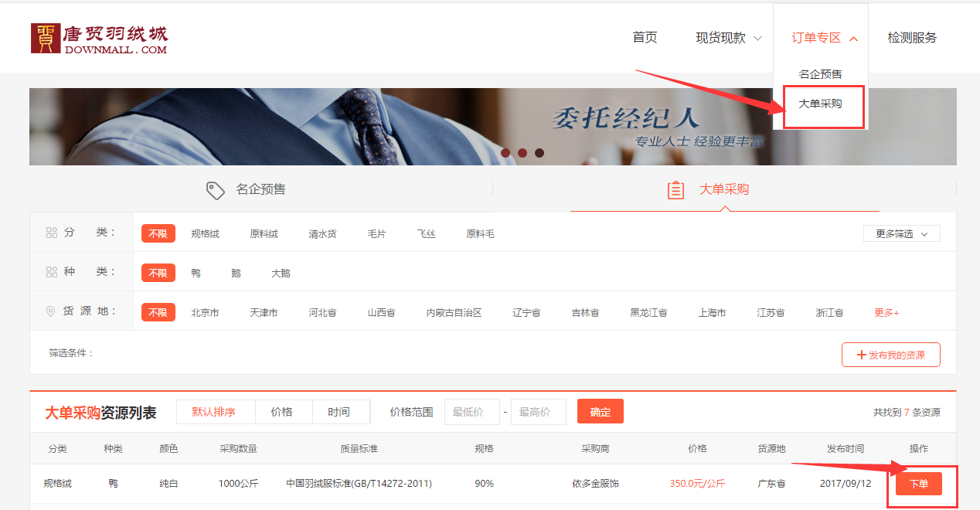Expand the 现货现款 nav dropdown
Viewport: 980px width, 510px height.
(x=728, y=38)
